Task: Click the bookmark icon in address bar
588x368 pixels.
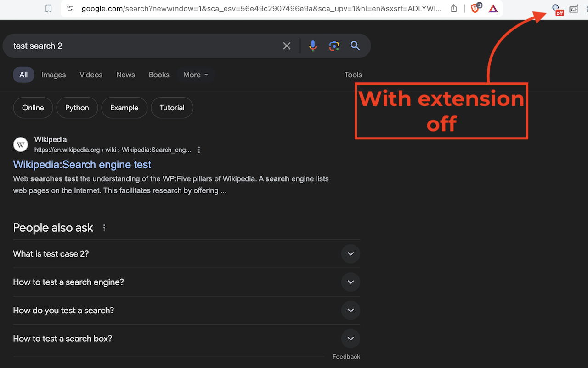Action: [x=49, y=9]
